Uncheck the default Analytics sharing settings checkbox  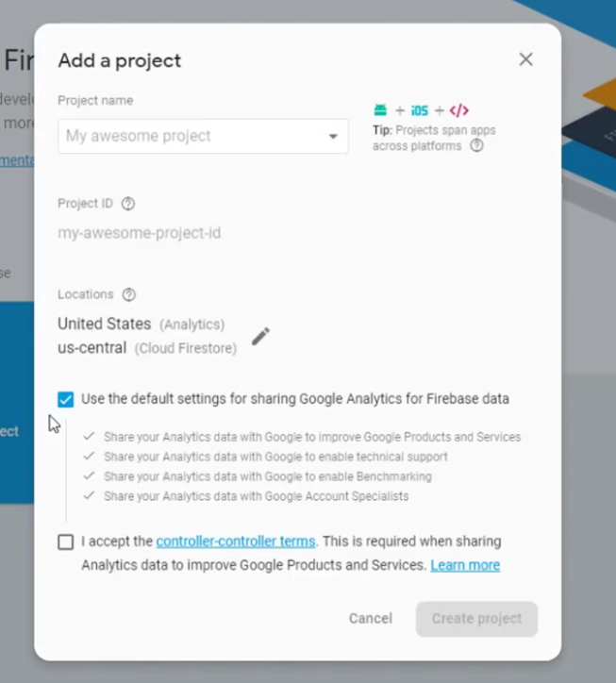tap(65, 399)
